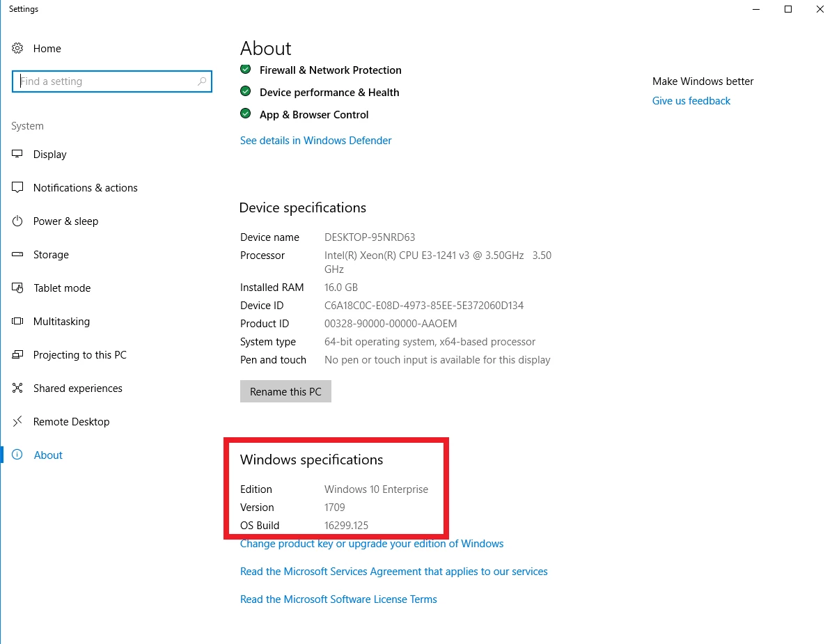Read the Microsoft Services Agreement link
The height and width of the screenshot is (644, 832).
pyautogui.click(x=393, y=572)
